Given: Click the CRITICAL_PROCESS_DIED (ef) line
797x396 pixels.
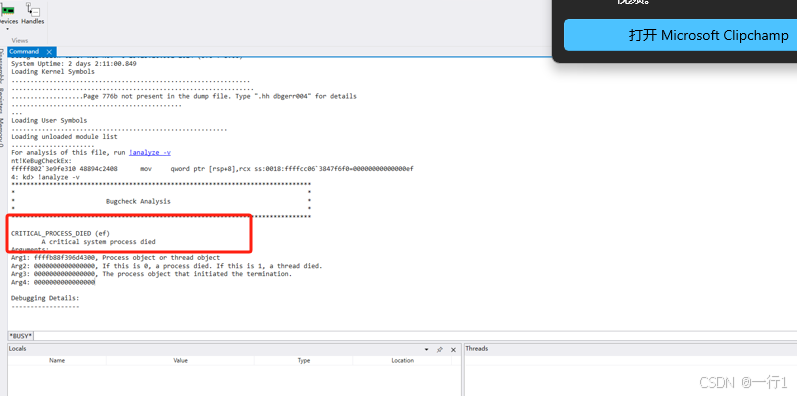Looking at the screenshot, I should tap(60, 233).
